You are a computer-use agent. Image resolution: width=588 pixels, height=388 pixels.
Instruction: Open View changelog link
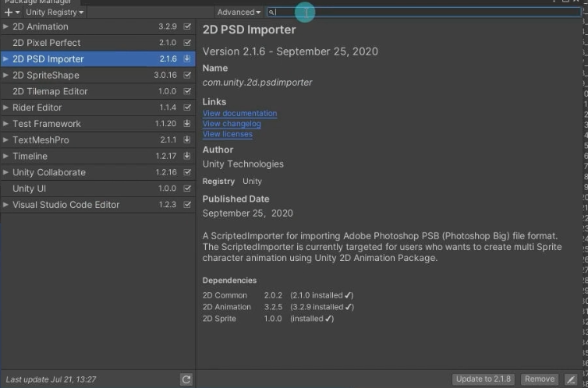[232, 124]
